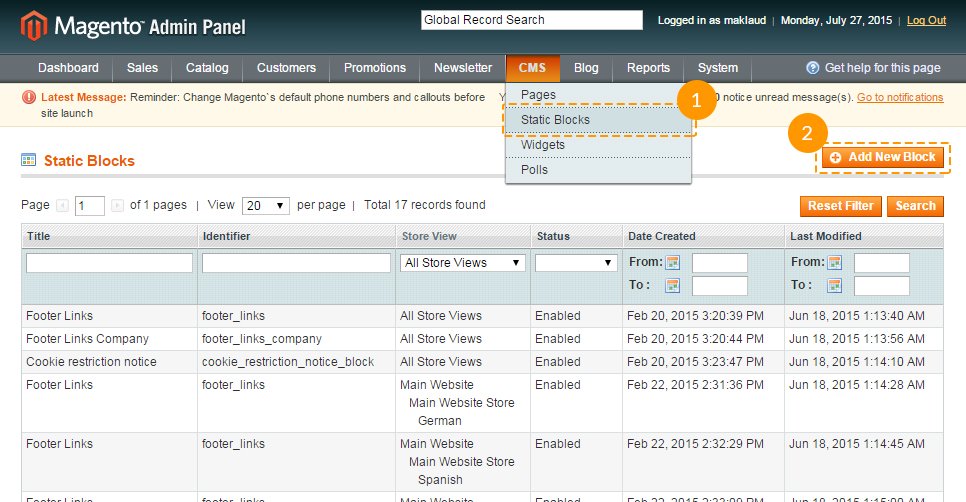Click Date Created To date field
966x502 pixels.
click(720, 286)
